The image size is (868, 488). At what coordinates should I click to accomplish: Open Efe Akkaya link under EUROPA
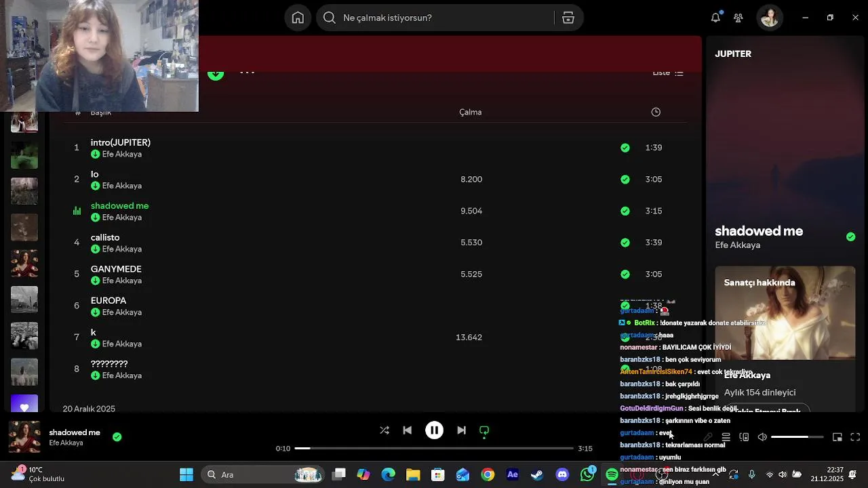(x=122, y=312)
